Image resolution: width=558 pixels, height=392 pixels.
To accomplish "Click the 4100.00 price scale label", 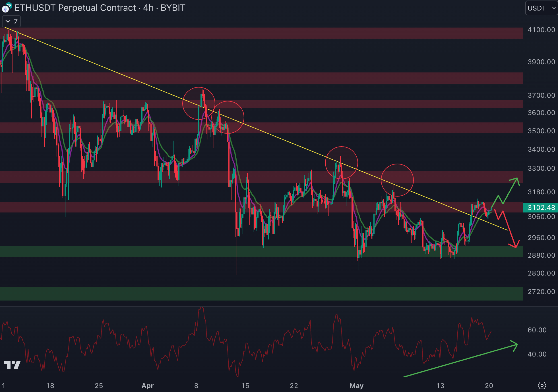I will 541,30.
